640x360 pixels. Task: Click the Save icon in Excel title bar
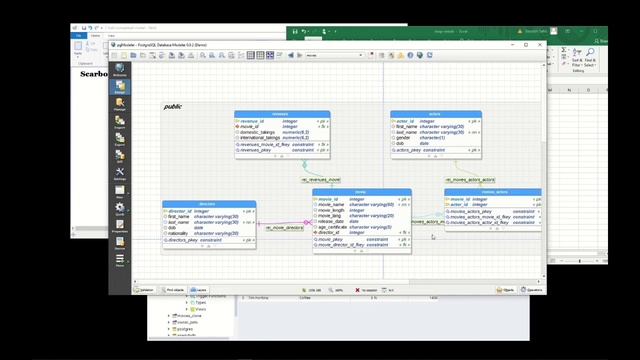click(295, 31)
